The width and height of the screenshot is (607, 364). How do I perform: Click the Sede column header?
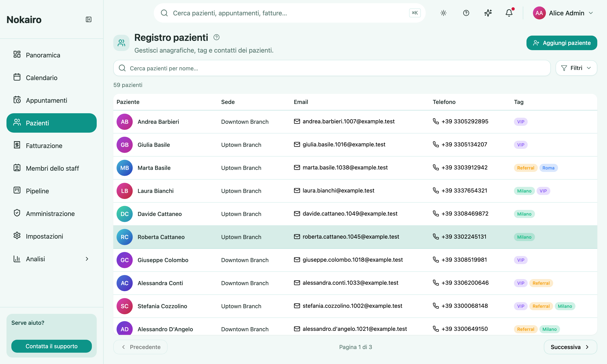click(228, 102)
